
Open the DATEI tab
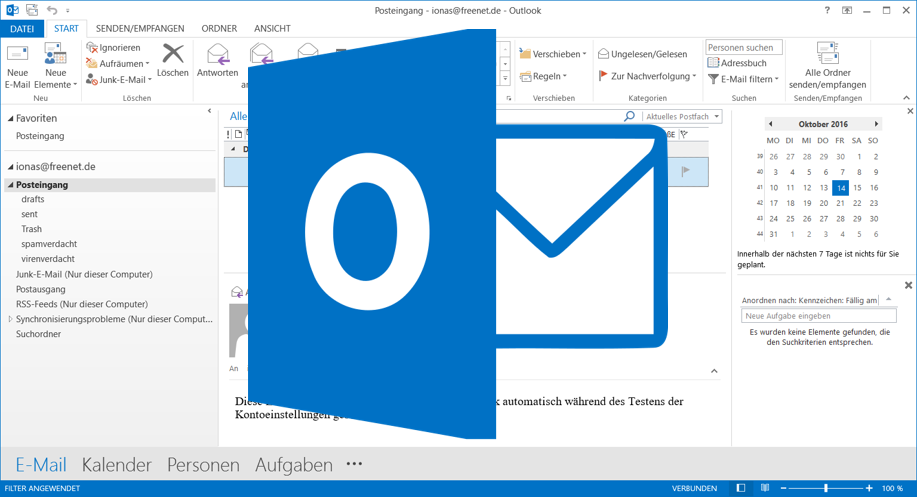click(x=22, y=29)
